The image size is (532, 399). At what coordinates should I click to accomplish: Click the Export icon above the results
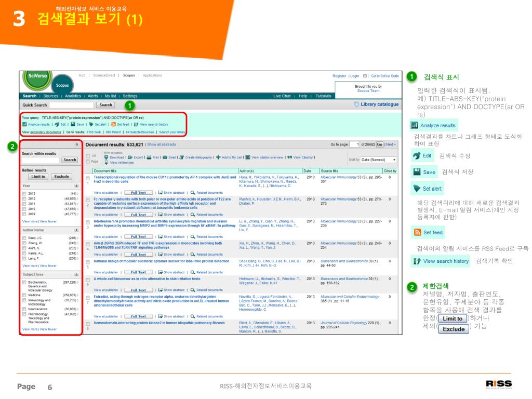pyautogui.click(x=130, y=157)
